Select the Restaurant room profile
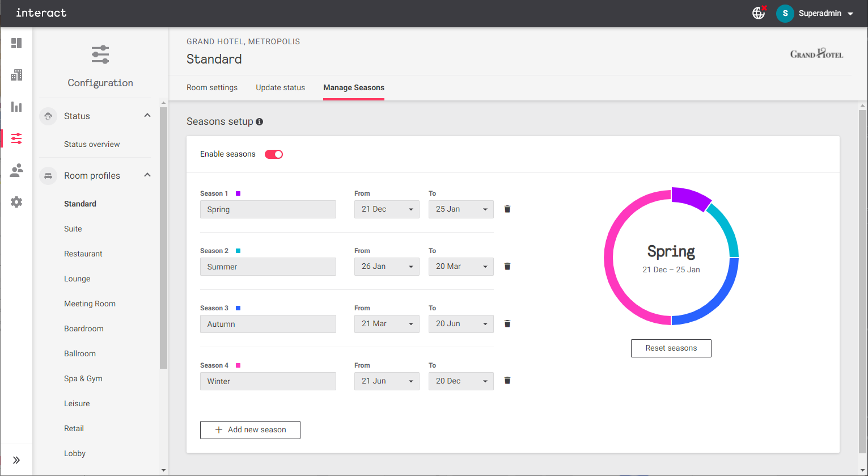The width and height of the screenshot is (868, 476). 83,254
